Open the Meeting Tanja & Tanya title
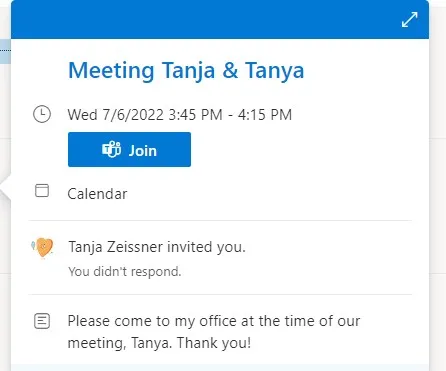446x371 pixels. (186, 71)
